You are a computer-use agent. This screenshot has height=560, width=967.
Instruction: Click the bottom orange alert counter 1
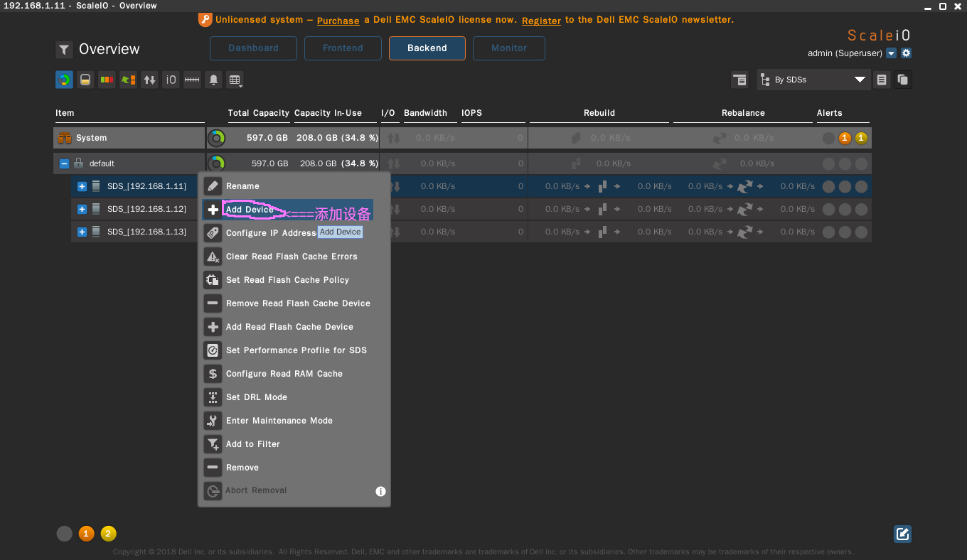pyautogui.click(x=86, y=534)
